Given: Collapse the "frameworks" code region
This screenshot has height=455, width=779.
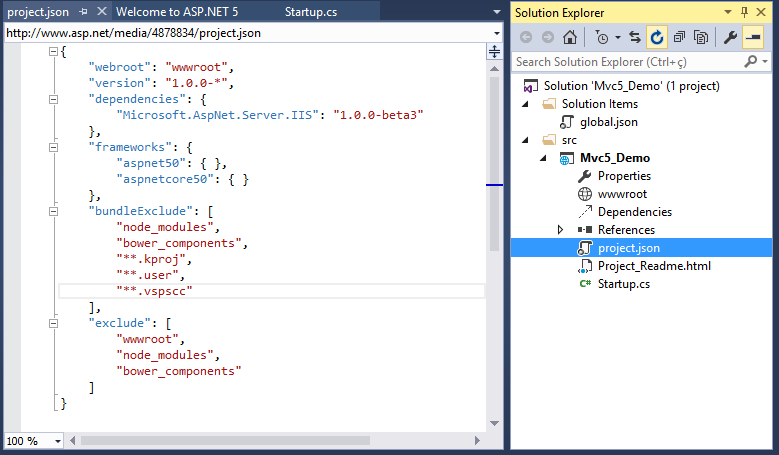Looking at the screenshot, I should coord(53,147).
